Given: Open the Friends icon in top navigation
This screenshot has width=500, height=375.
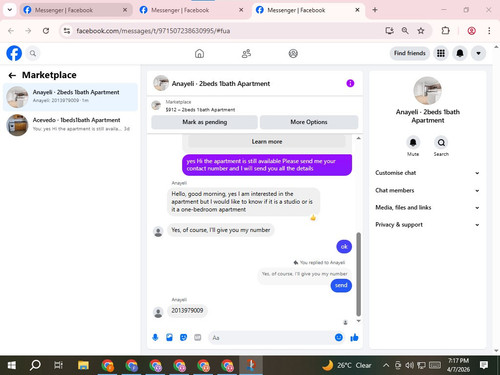Looking at the screenshot, I should point(246,53).
